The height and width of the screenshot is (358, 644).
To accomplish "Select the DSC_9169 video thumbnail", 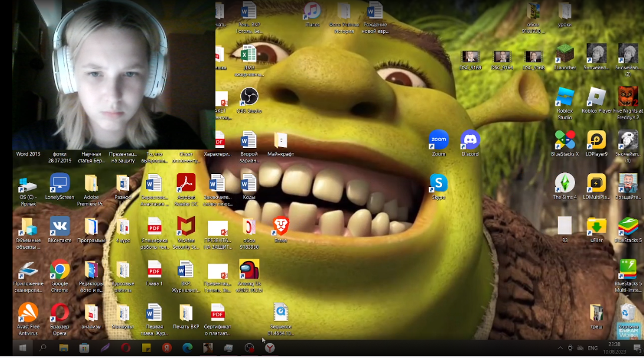I will 470,57.
